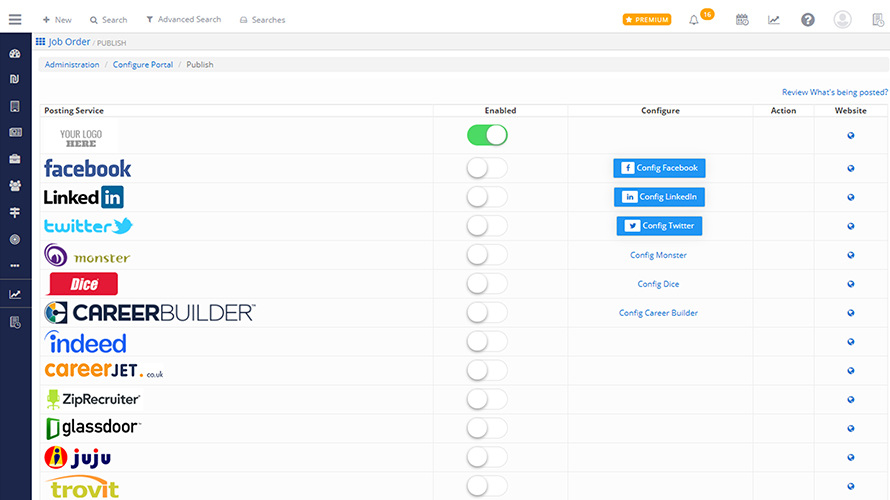Open Config Dice link
The height and width of the screenshot is (500, 890).
pyautogui.click(x=658, y=284)
